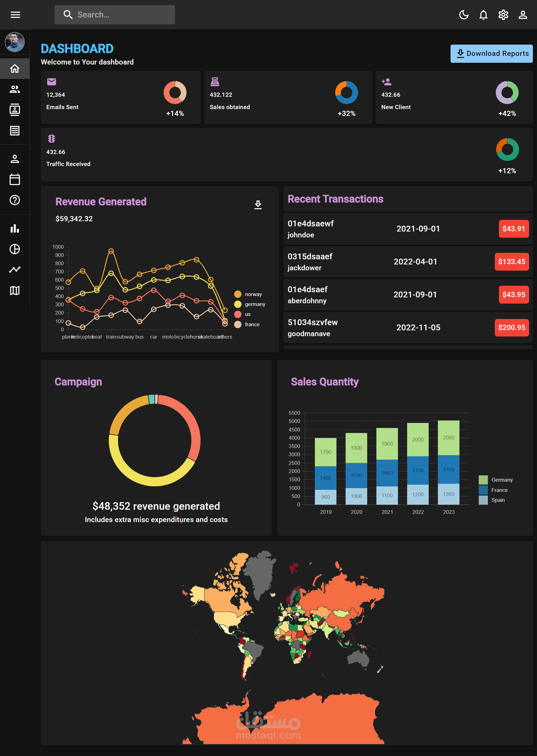Open the team members sidebar icon
Image resolution: width=537 pixels, height=756 pixels.
15,89
